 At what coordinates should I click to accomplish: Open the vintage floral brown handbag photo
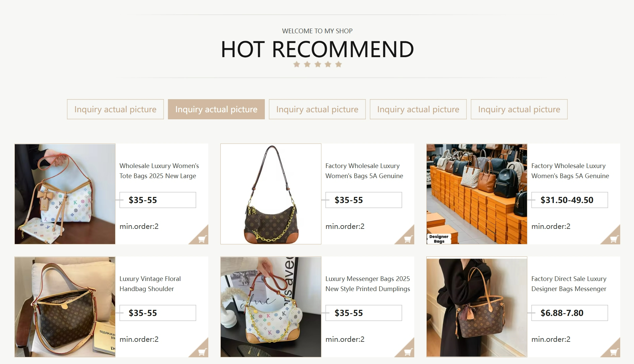coord(65,307)
